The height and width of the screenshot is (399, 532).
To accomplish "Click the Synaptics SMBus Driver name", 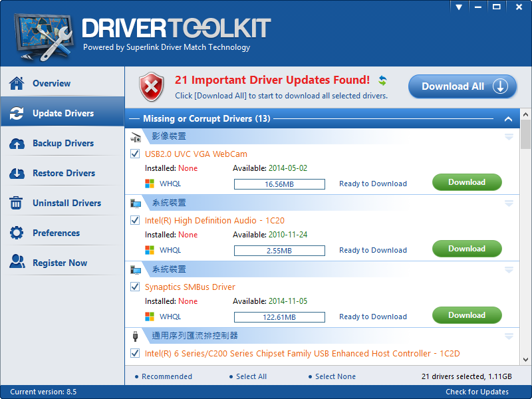I will tap(190, 287).
